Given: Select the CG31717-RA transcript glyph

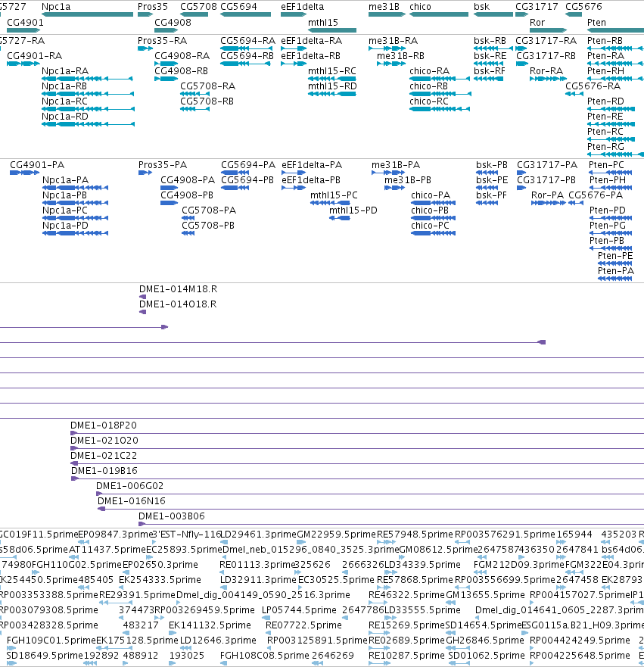Looking at the screenshot, I should click(x=521, y=48).
